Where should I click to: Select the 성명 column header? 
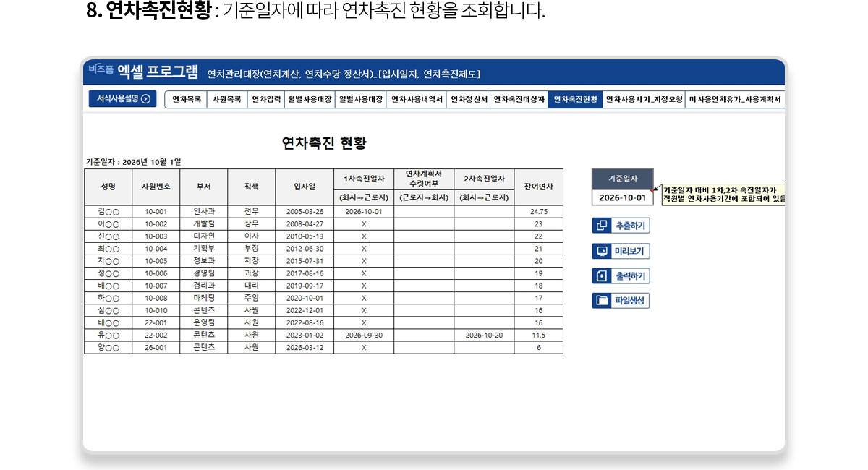click(109, 187)
